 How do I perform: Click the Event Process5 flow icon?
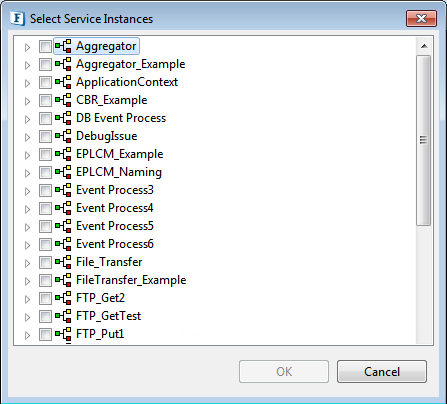pyautogui.click(x=63, y=226)
